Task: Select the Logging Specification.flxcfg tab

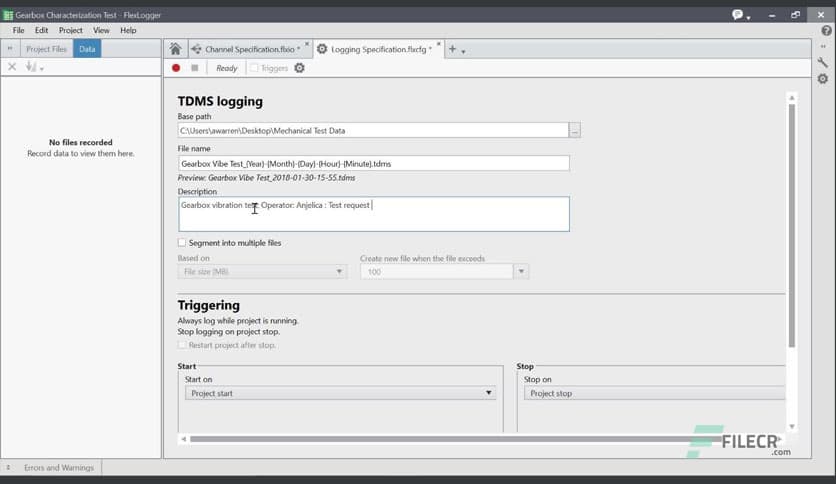Action: coord(378,49)
